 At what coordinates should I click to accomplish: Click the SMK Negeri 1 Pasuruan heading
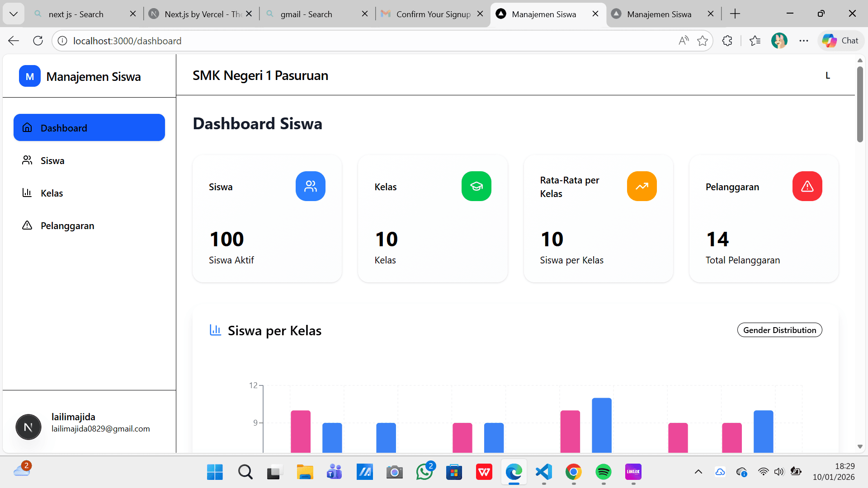260,75
